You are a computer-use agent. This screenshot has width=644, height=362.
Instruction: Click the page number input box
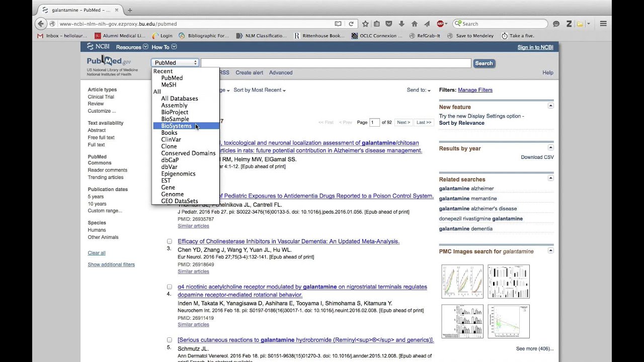click(374, 122)
